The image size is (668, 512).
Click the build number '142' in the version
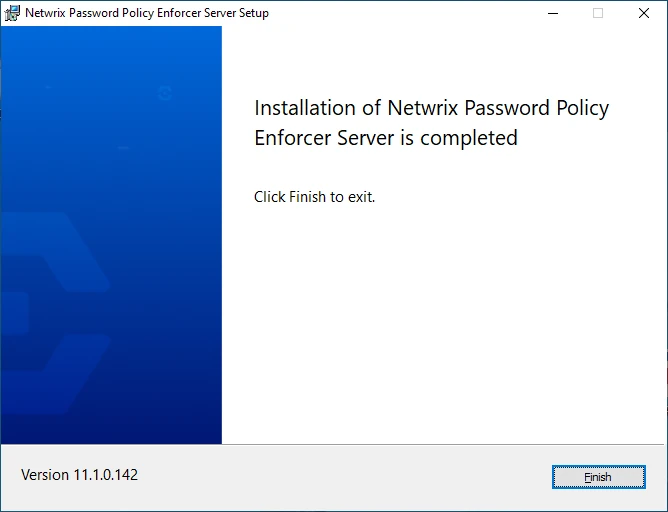125,475
